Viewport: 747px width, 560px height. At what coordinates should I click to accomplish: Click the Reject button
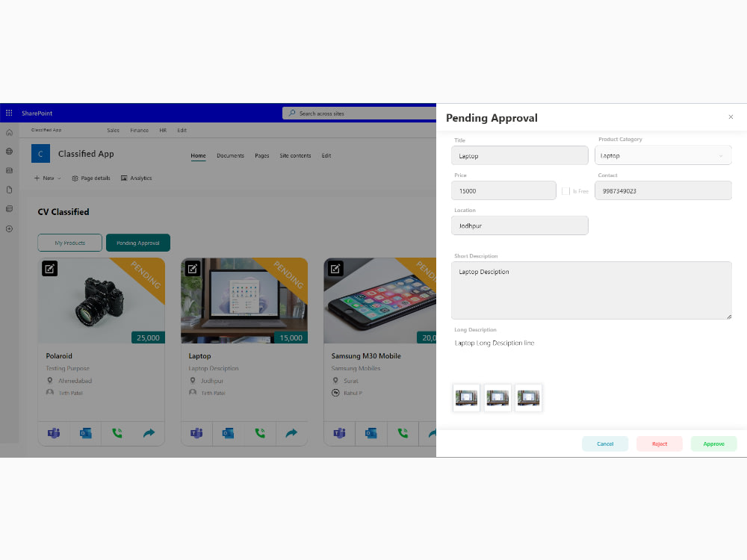(x=660, y=444)
